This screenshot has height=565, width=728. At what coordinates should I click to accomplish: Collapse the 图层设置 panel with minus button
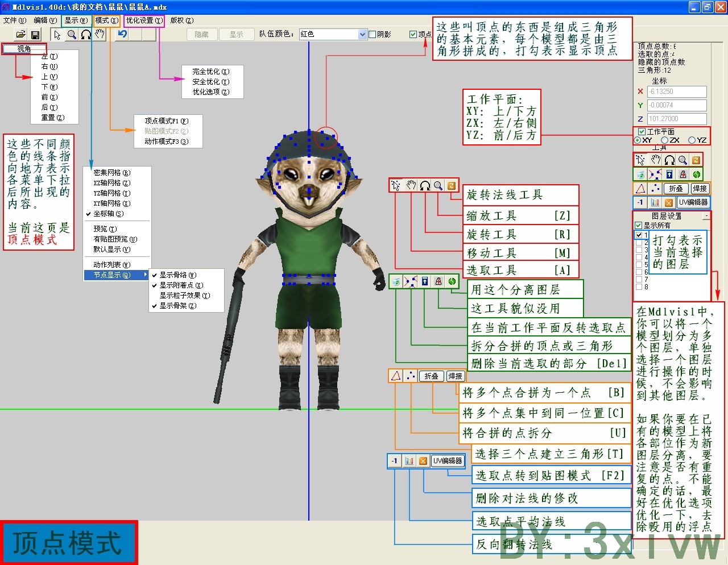point(706,216)
